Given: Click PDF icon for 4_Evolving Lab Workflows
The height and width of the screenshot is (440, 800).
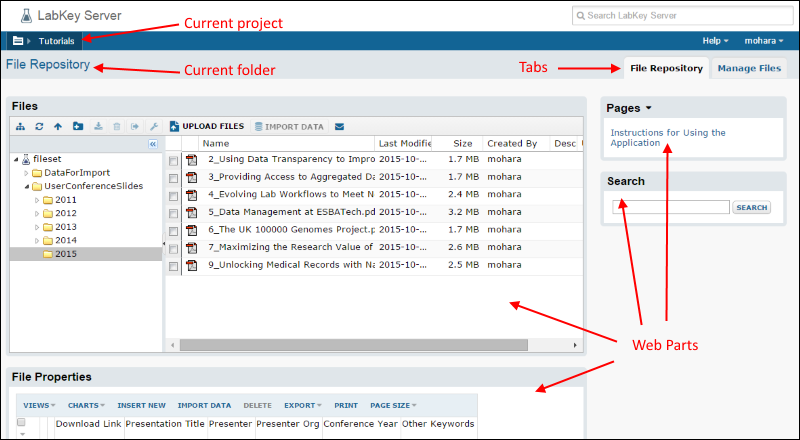Looking at the screenshot, I should (x=192, y=195).
